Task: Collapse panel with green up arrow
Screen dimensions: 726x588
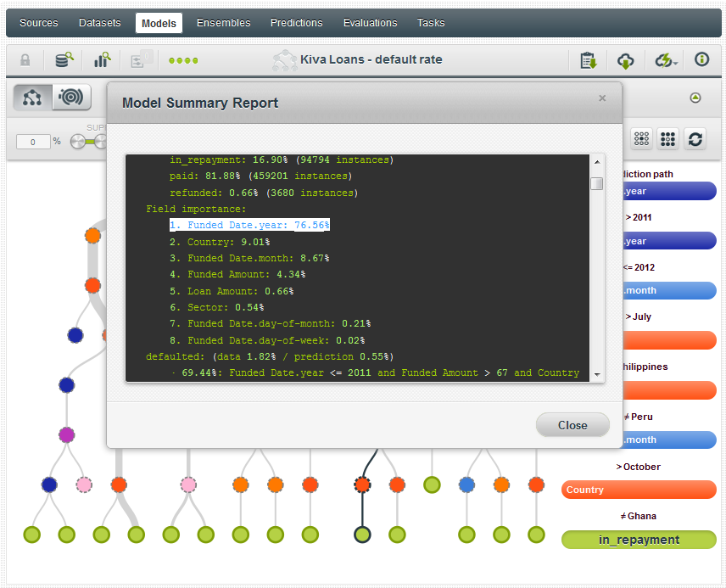Action: click(695, 98)
